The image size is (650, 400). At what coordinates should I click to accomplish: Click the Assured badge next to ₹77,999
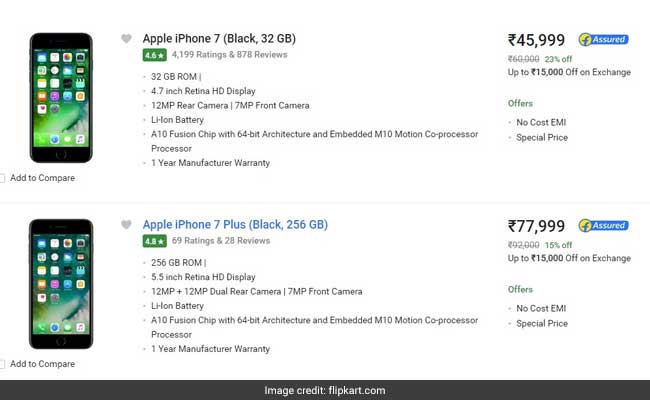(603, 226)
